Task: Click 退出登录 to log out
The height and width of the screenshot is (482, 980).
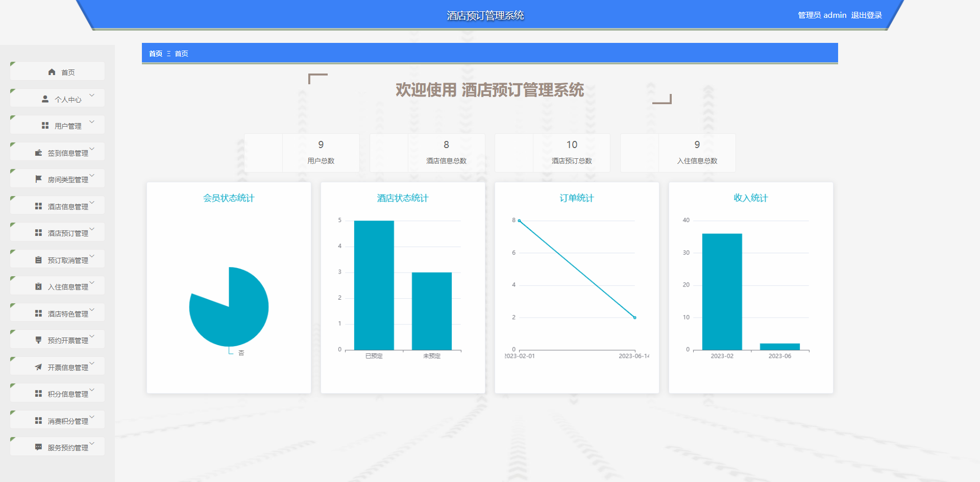Action: 866,15
